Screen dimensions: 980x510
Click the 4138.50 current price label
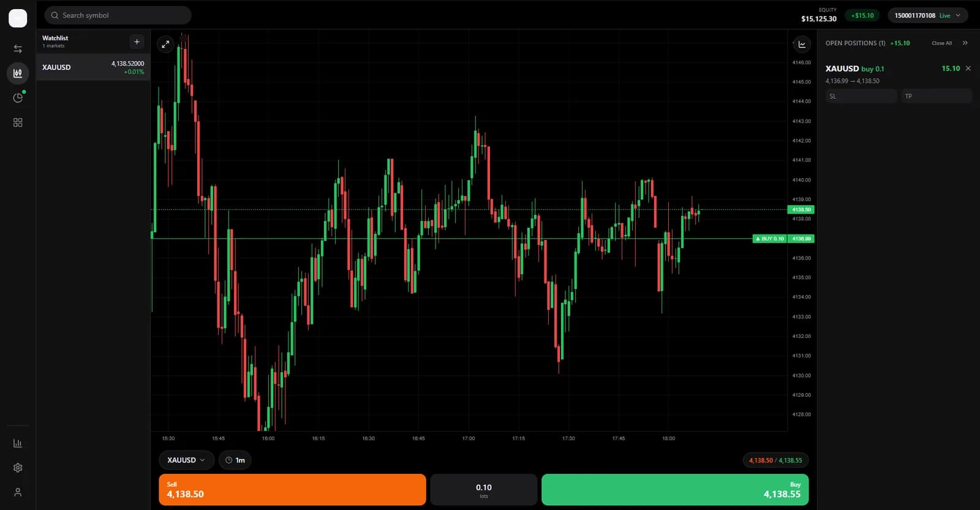pos(801,209)
